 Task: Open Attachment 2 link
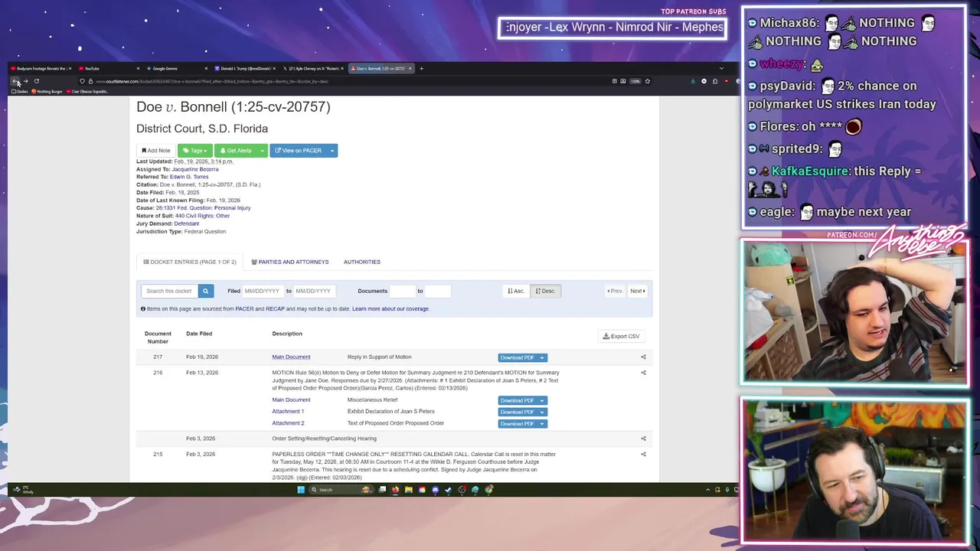coord(288,422)
